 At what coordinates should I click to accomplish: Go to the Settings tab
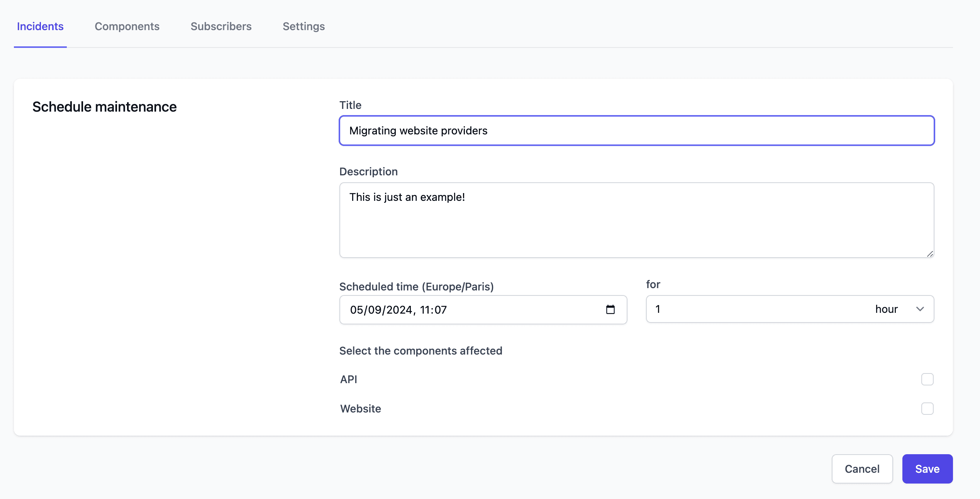click(303, 26)
